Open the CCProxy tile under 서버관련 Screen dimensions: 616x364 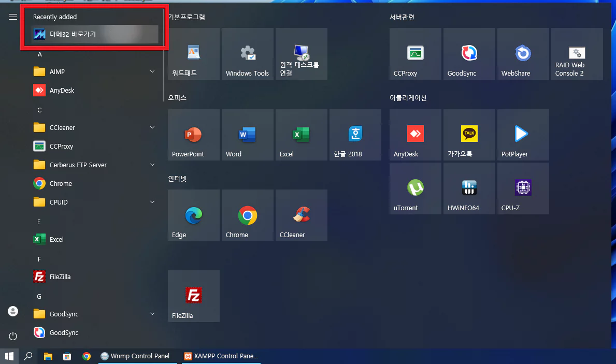[416, 54]
